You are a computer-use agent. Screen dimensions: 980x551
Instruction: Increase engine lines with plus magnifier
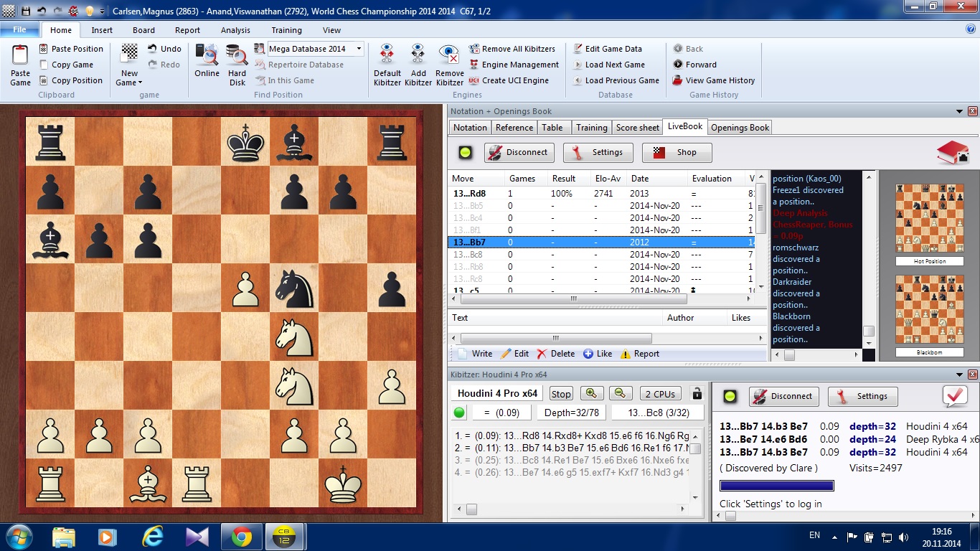pos(592,393)
